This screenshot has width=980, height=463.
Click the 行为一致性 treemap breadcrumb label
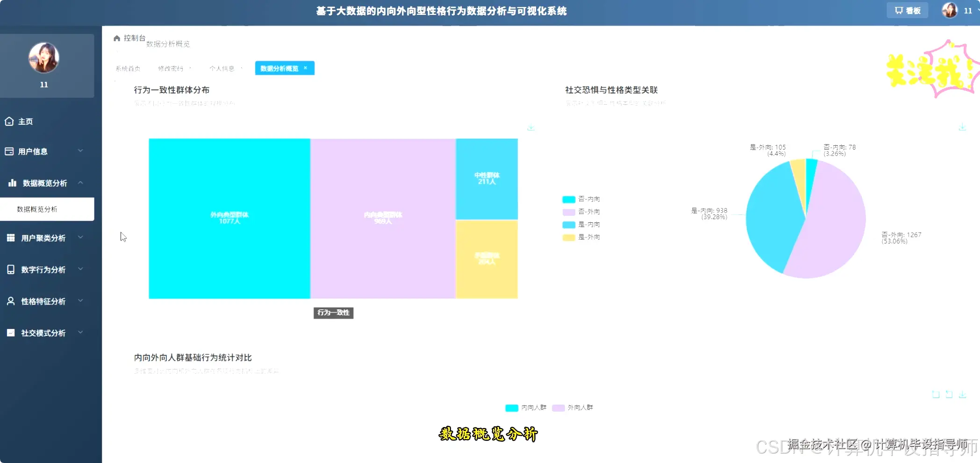[333, 313]
